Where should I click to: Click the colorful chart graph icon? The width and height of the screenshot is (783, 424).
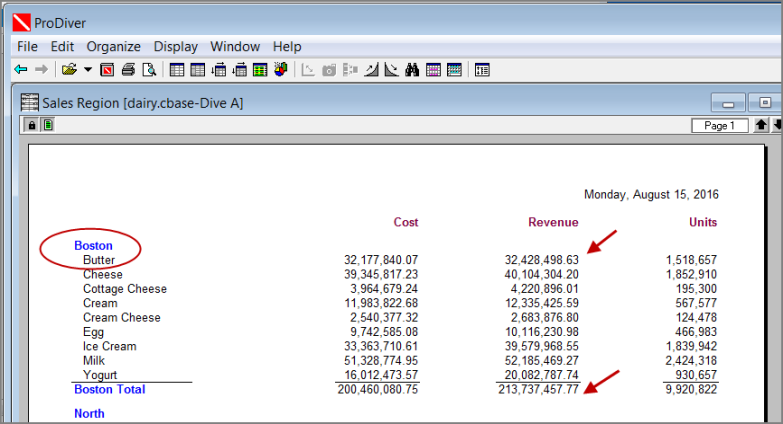click(x=281, y=70)
